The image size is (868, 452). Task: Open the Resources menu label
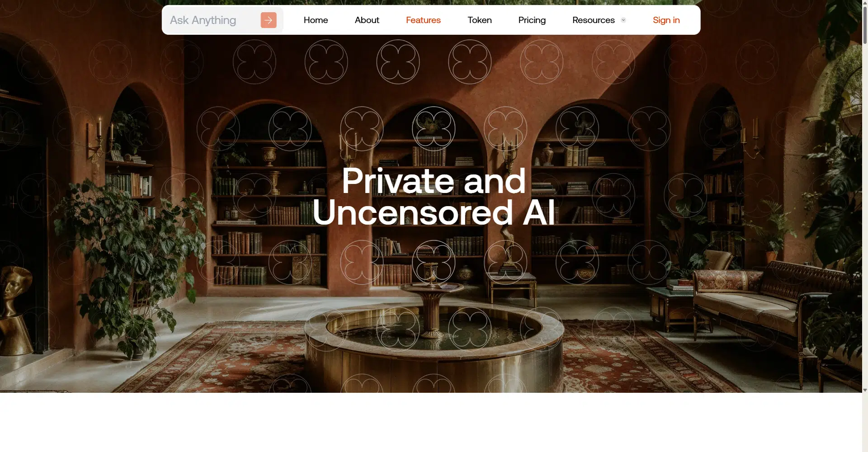[594, 20]
